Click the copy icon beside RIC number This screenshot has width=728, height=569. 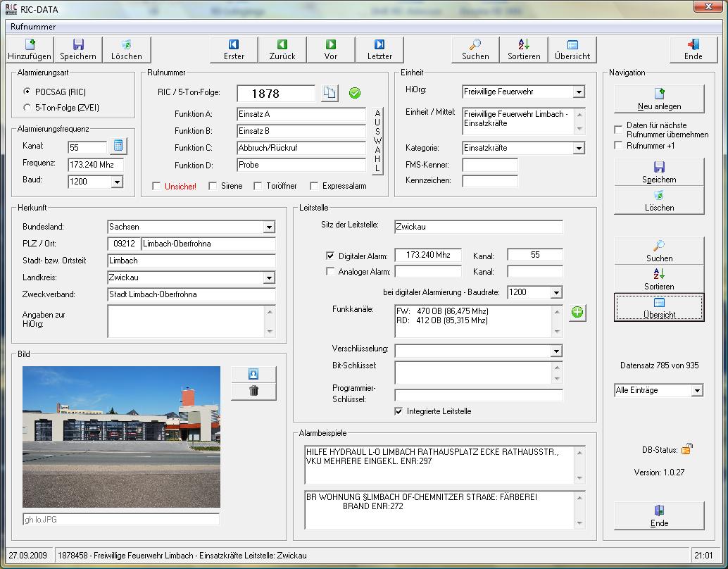pyautogui.click(x=330, y=93)
